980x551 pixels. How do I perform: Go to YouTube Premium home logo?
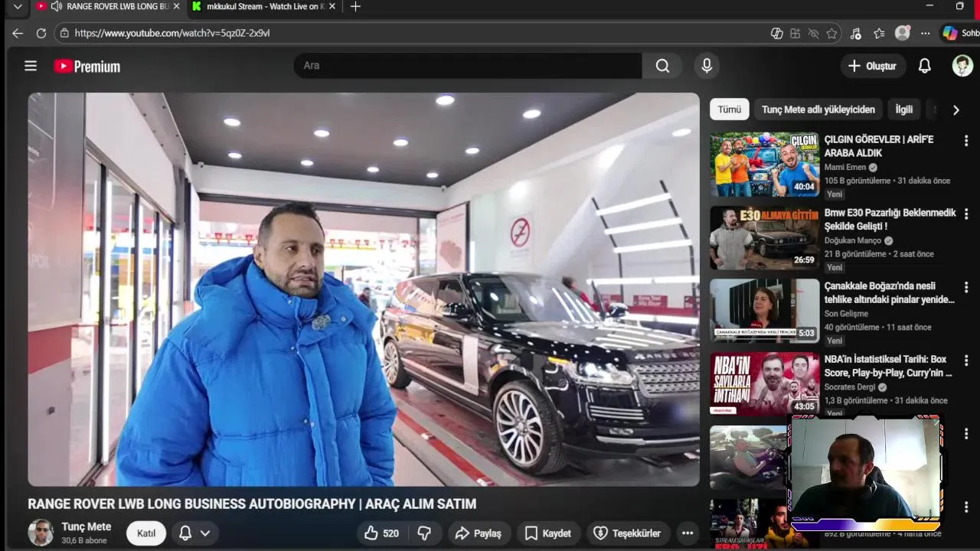coord(87,67)
